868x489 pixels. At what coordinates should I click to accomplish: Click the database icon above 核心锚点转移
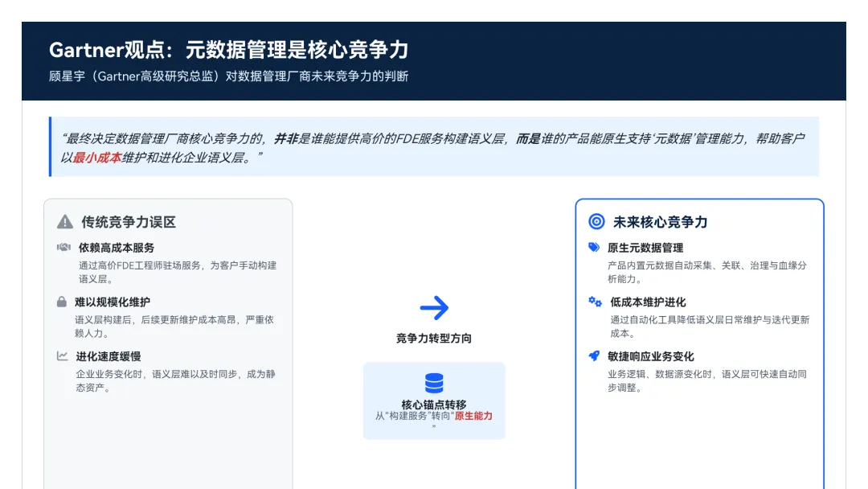click(x=434, y=383)
